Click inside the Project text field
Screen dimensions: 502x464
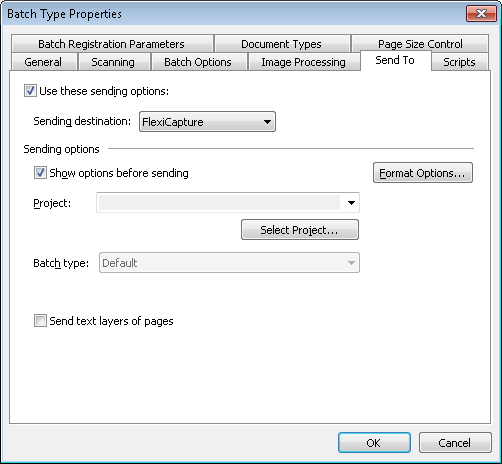[x=219, y=203]
